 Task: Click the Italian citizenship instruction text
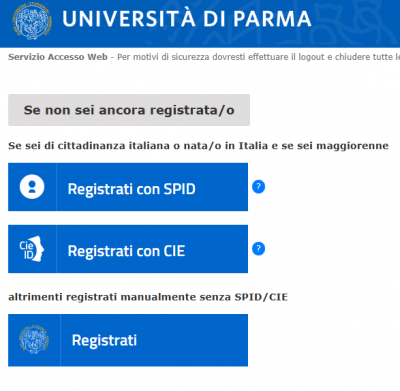(198, 146)
